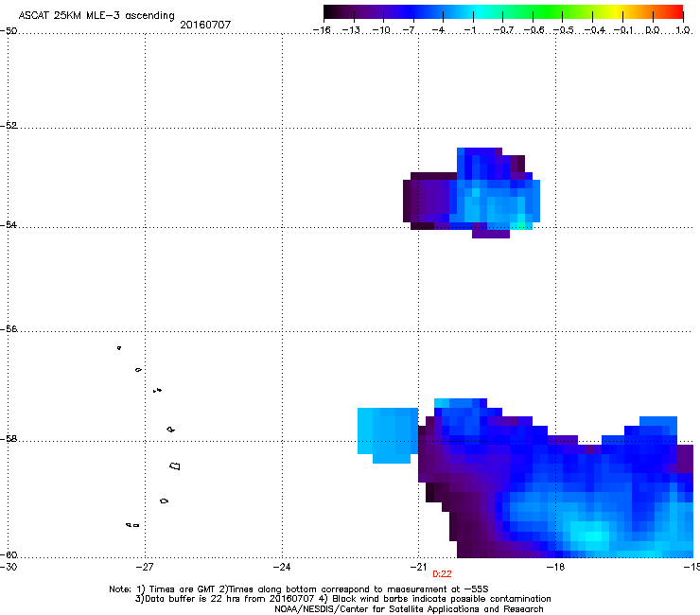This screenshot has width=700, height=615.
Task: Click the '-0.1' color scale label
Action: pos(623,30)
